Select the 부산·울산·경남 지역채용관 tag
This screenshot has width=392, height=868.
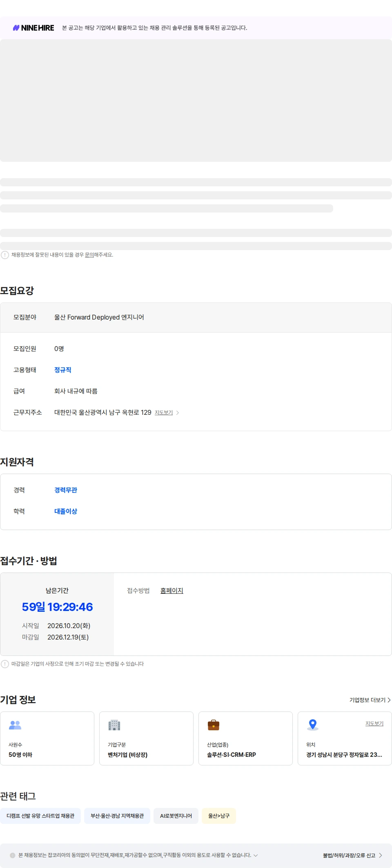[x=117, y=816]
